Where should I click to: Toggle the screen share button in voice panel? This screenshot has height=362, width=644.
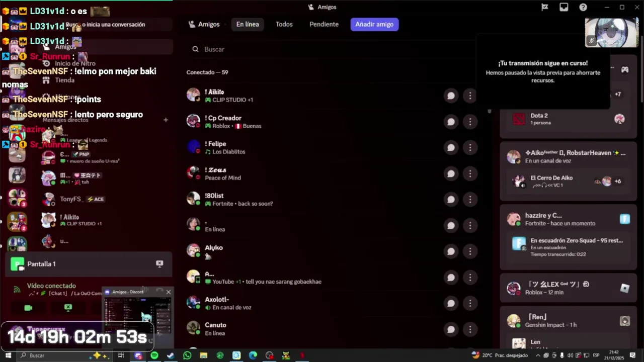click(68, 308)
